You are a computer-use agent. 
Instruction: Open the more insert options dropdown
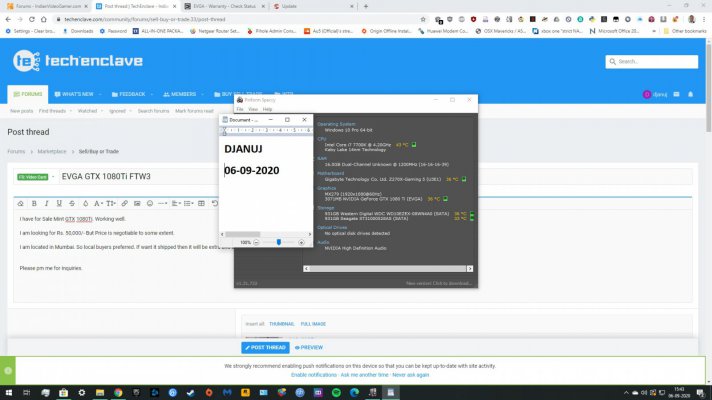[x=163, y=203]
